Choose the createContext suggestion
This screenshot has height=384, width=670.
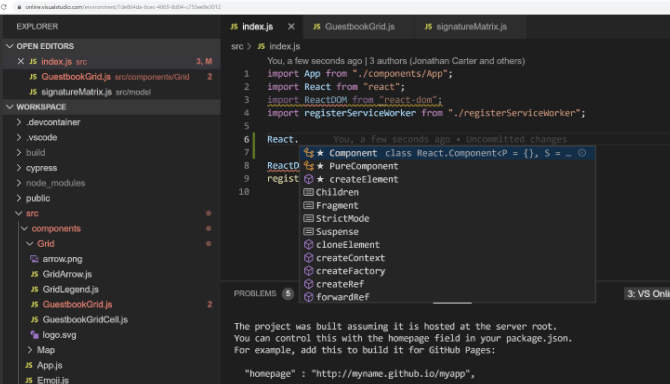pyautogui.click(x=447, y=258)
